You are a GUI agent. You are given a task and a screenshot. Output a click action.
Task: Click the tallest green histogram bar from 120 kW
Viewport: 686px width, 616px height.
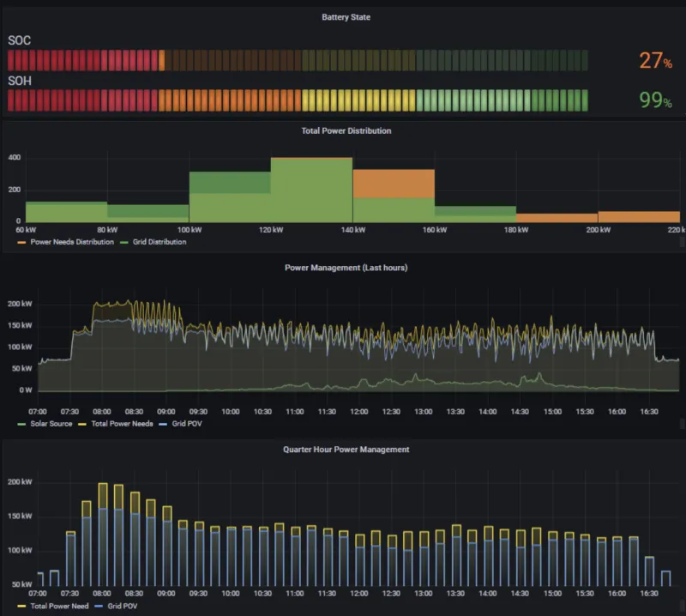click(311, 190)
